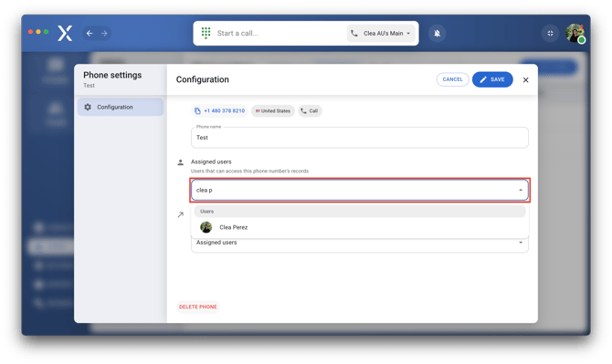The width and height of the screenshot is (612, 364).
Task: Click the red macOS close window dot
Action: coord(30,32)
